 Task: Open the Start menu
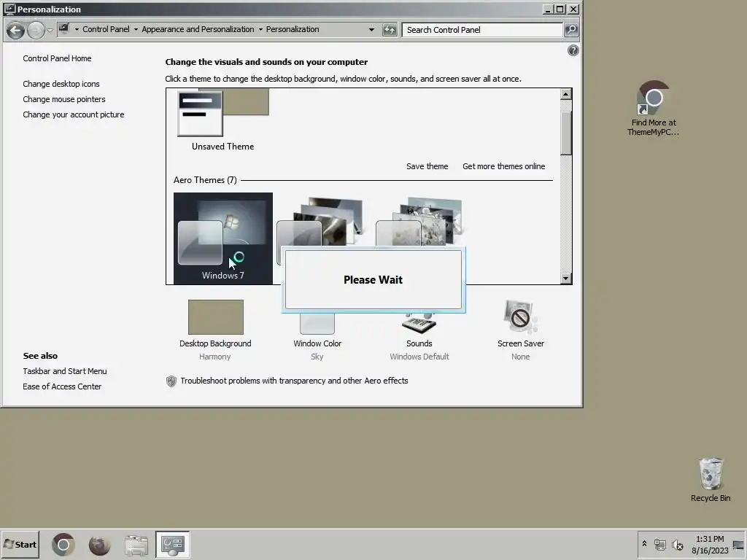click(20, 544)
